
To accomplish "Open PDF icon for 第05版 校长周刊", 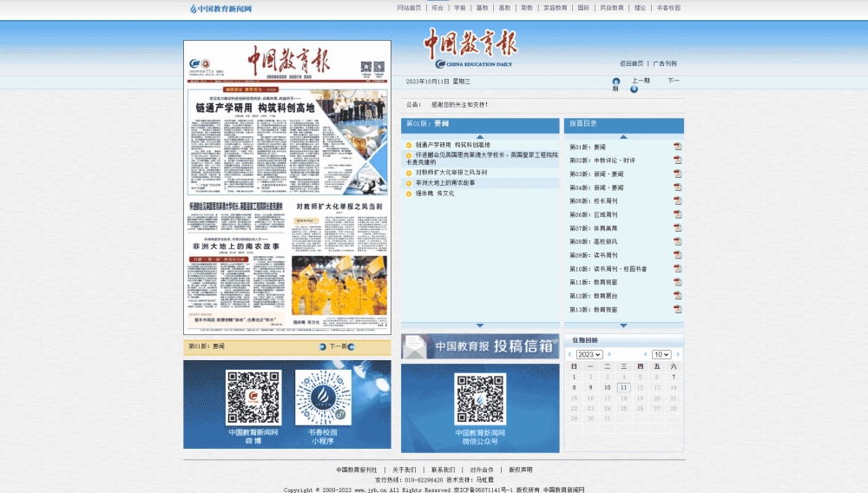I will pos(677,200).
